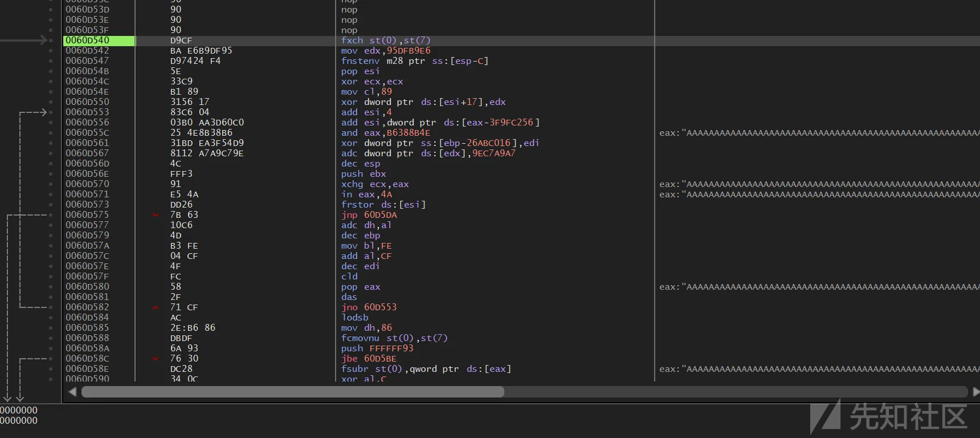Click address 0060D547 in disassembly
Image resolution: width=980 pixels, height=438 pixels.
pos(87,61)
